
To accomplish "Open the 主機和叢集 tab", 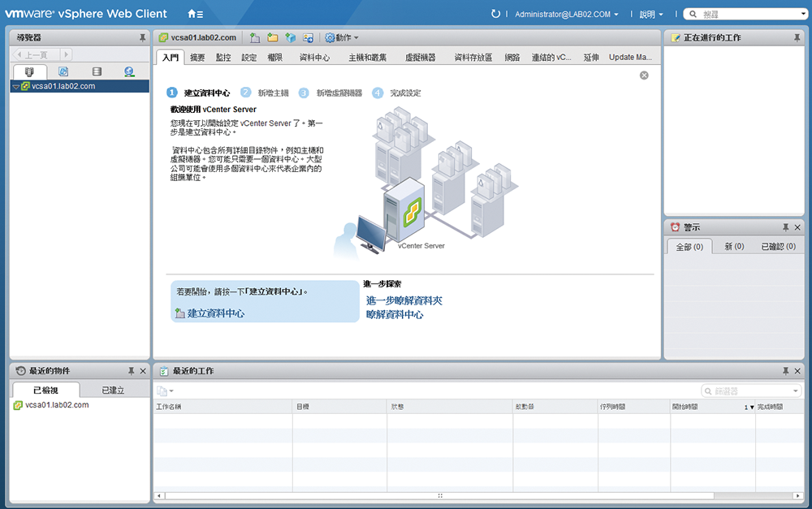I will coord(367,58).
